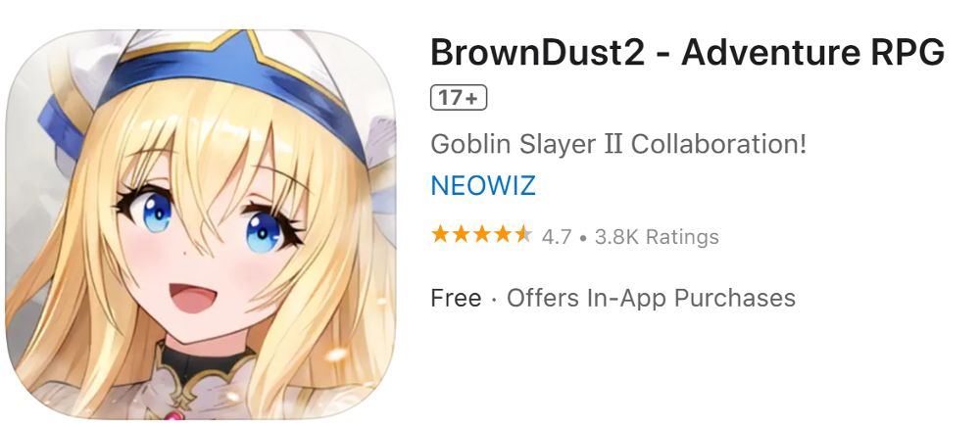Image resolution: width=980 pixels, height=427 pixels.
Task: Click the half-filled fifth rating star
Action: coord(522,235)
